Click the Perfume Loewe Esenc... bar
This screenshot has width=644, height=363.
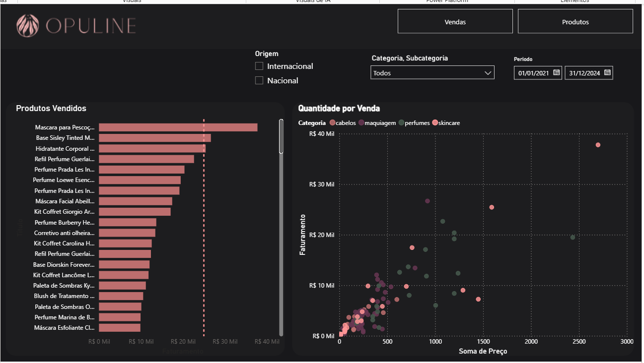[x=140, y=180]
